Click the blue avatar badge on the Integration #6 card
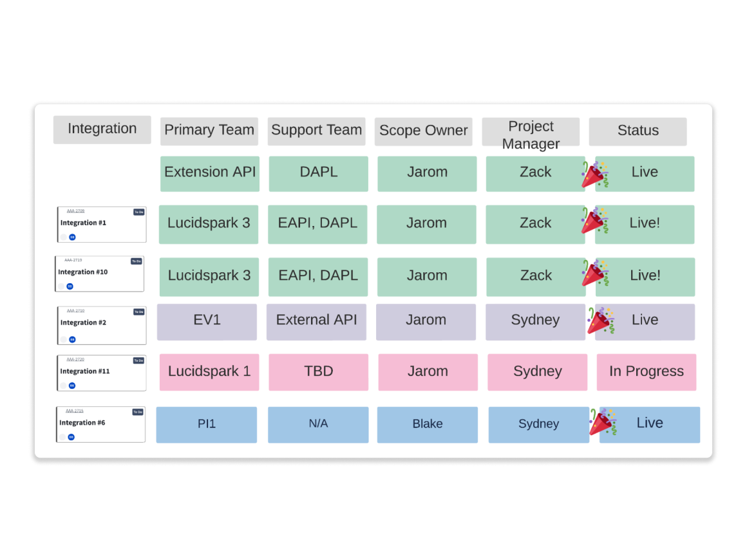Viewport: 747px width, 560px height. [71, 437]
